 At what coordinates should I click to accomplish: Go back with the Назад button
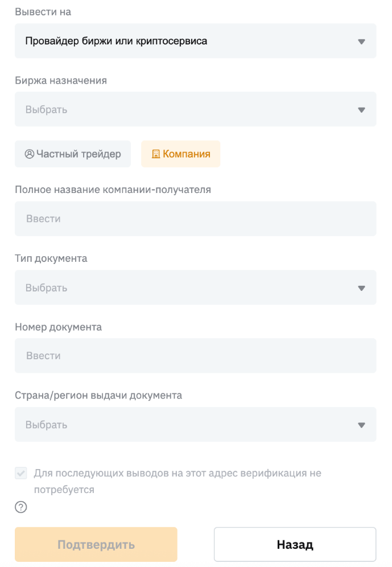click(295, 545)
